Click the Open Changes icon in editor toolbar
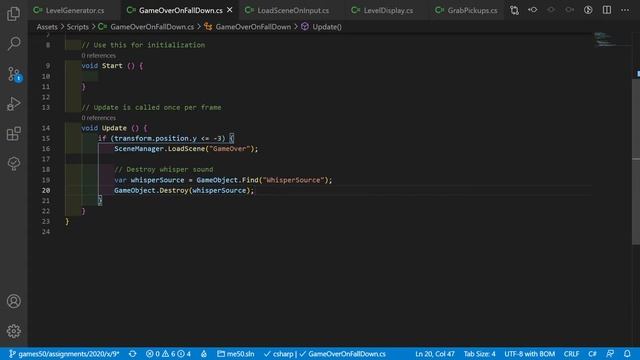The image size is (640, 360). tap(514, 10)
